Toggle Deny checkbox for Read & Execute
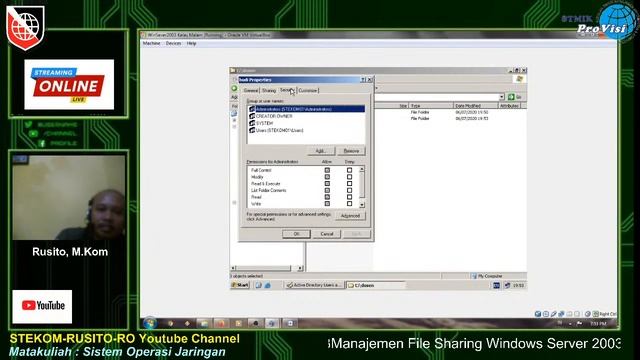 (349, 184)
